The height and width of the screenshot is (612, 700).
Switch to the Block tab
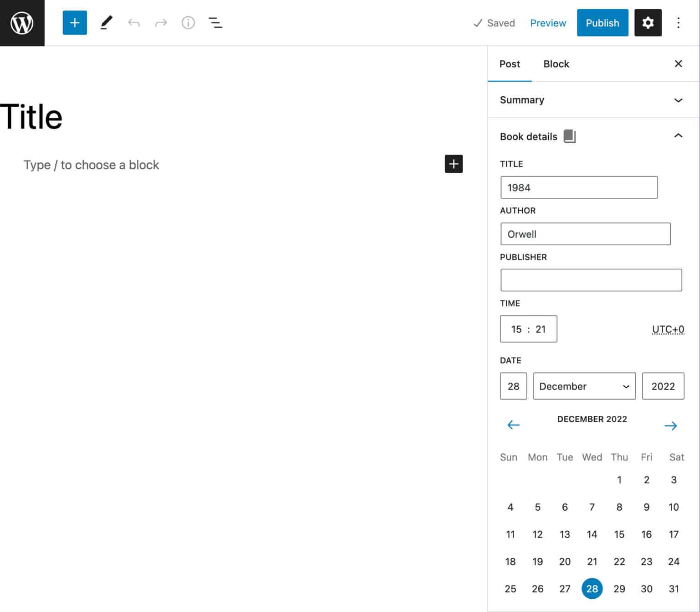(556, 64)
